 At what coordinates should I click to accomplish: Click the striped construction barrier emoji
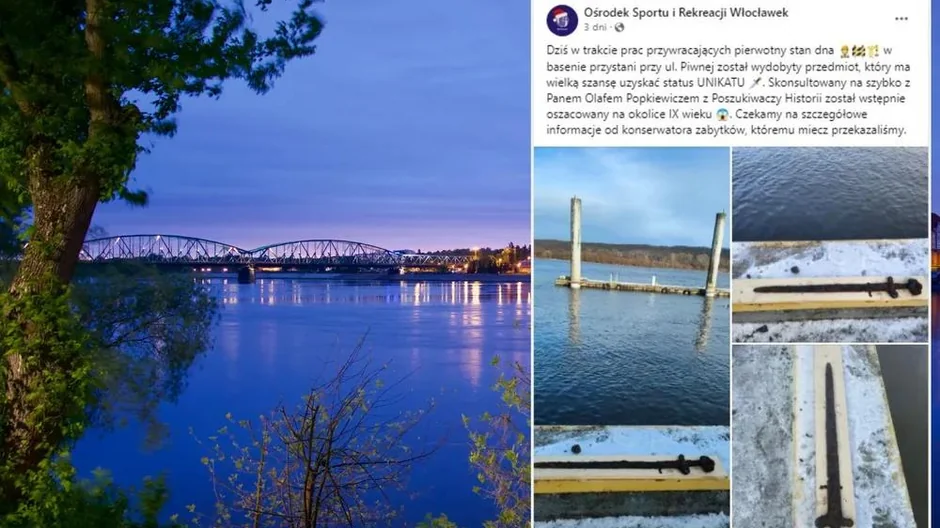point(858,51)
